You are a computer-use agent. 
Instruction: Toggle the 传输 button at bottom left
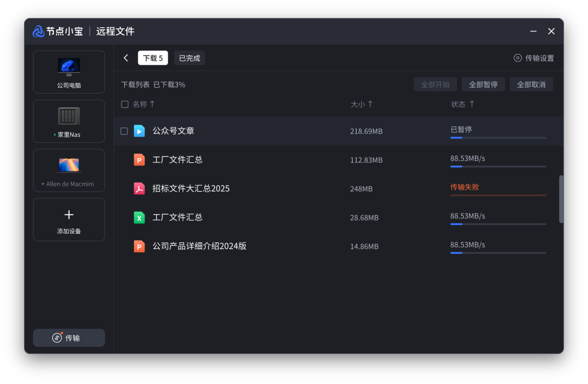(x=69, y=338)
